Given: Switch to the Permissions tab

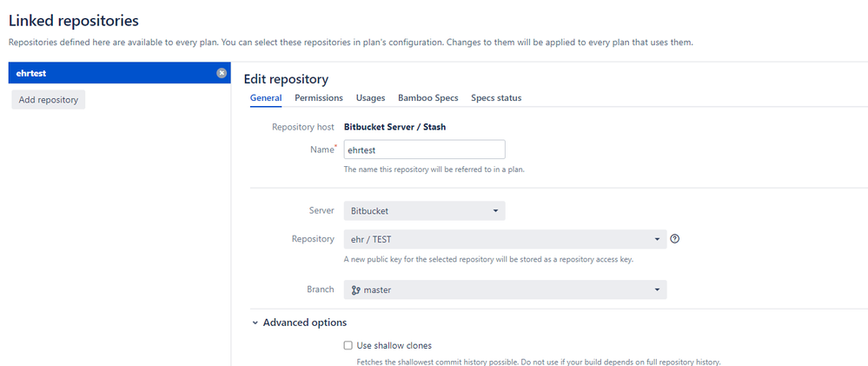Looking at the screenshot, I should pyautogui.click(x=319, y=98).
